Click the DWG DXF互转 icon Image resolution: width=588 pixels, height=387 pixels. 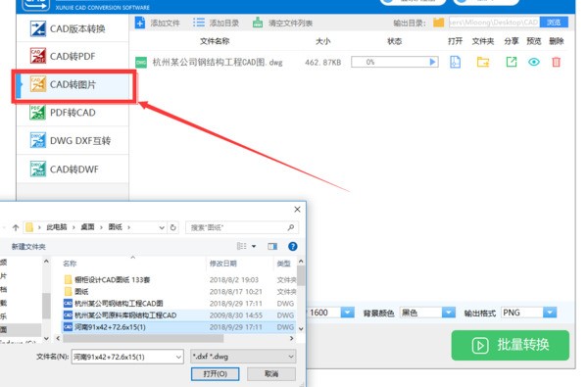click(38, 140)
